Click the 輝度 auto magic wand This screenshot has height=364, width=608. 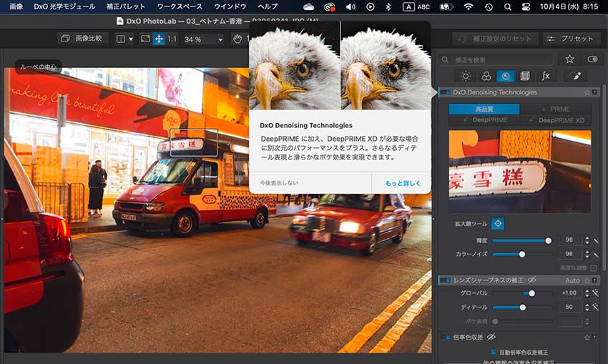pyautogui.click(x=596, y=241)
